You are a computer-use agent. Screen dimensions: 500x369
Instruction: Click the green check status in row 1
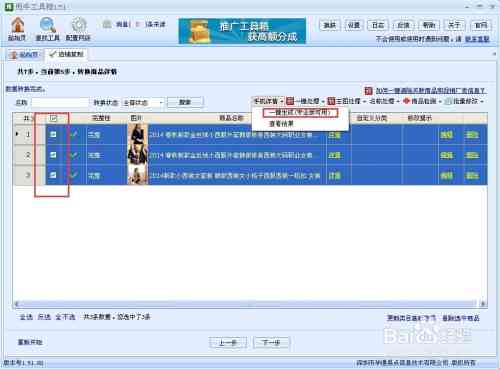[x=74, y=134]
